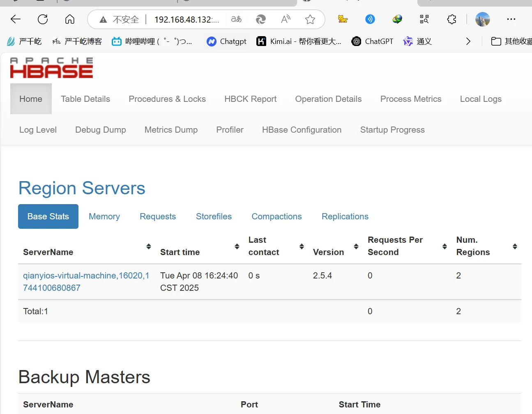Switch to the Compactions tab
Image resolution: width=532 pixels, height=414 pixels.
[x=276, y=216]
